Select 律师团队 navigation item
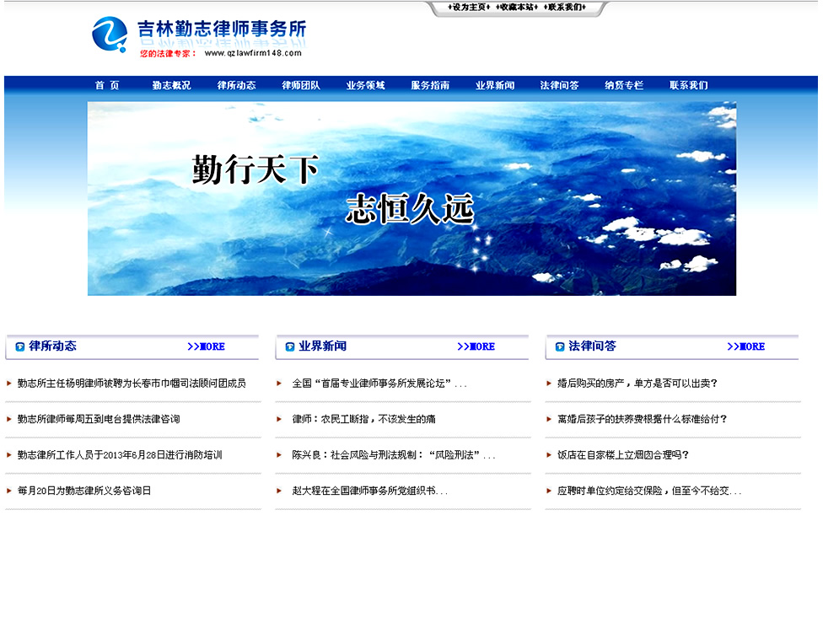The height and width of the screenshot is (644, 823). pos(301,85)
